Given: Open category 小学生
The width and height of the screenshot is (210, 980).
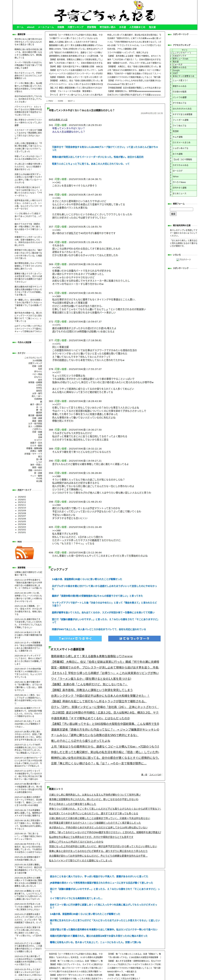Looking at the screenshot, I should point(39,385).
